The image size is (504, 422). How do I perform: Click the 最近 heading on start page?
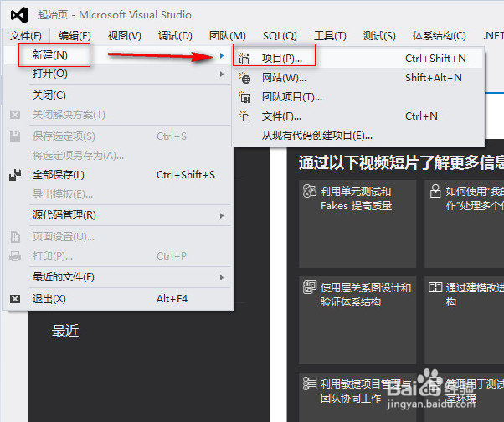pos(65,331)
